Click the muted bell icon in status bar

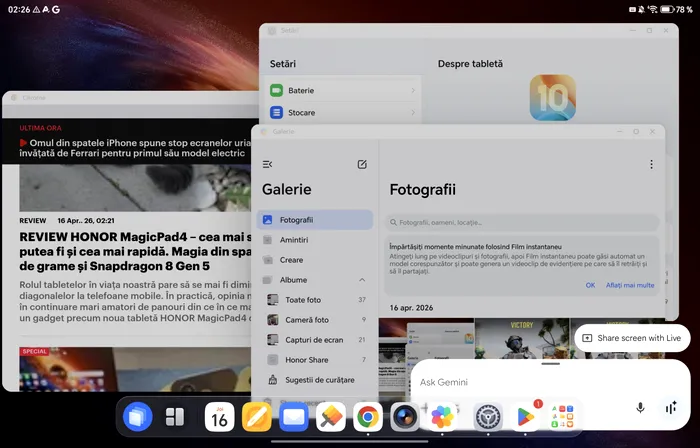click(641, 9)
